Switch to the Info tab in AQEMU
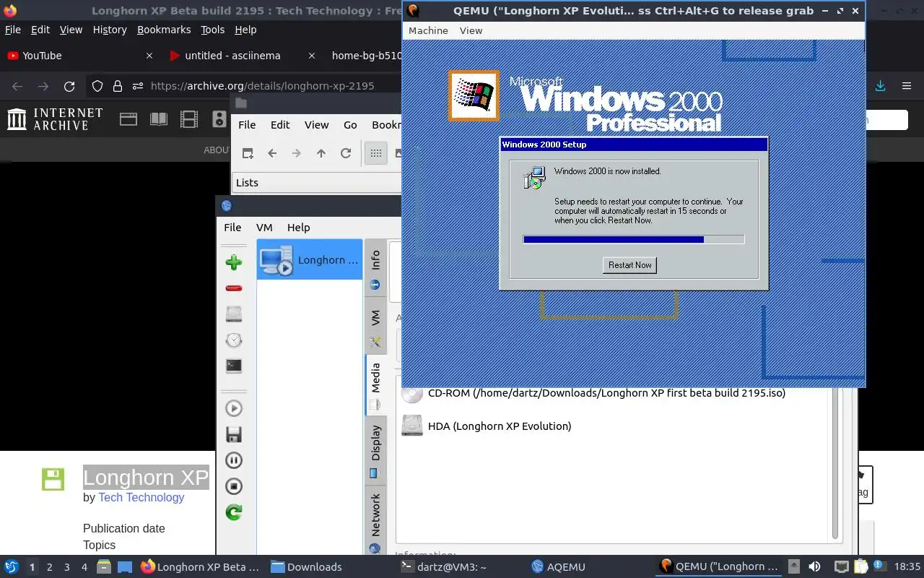Image resolution: width=924 pixels, height=578 pixels. (x=375, y=269)
